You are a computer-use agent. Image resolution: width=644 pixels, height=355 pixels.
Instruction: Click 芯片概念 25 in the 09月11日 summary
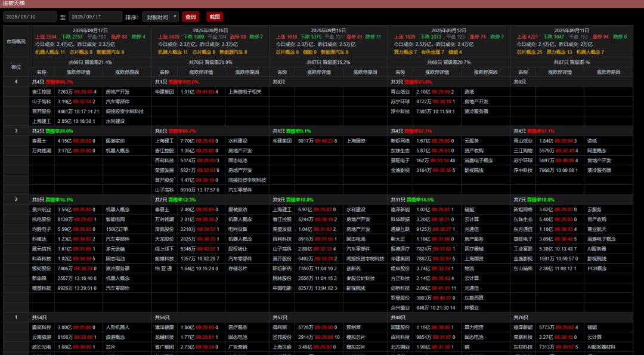528,52
